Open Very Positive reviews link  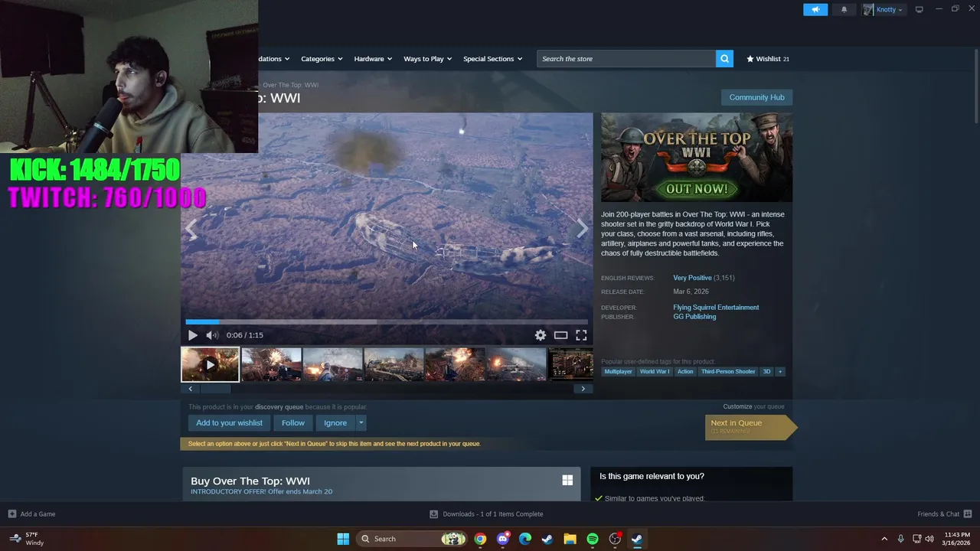coord(692,278)
